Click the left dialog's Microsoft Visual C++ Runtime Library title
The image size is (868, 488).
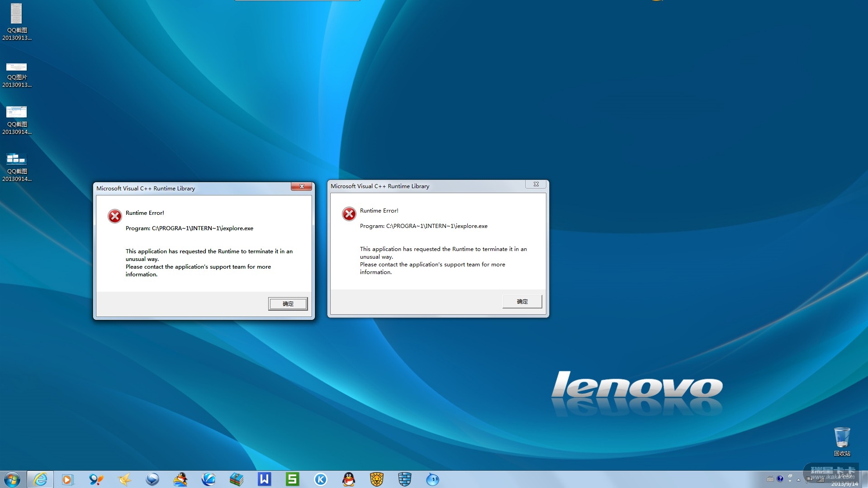click(x=146, y=189)
